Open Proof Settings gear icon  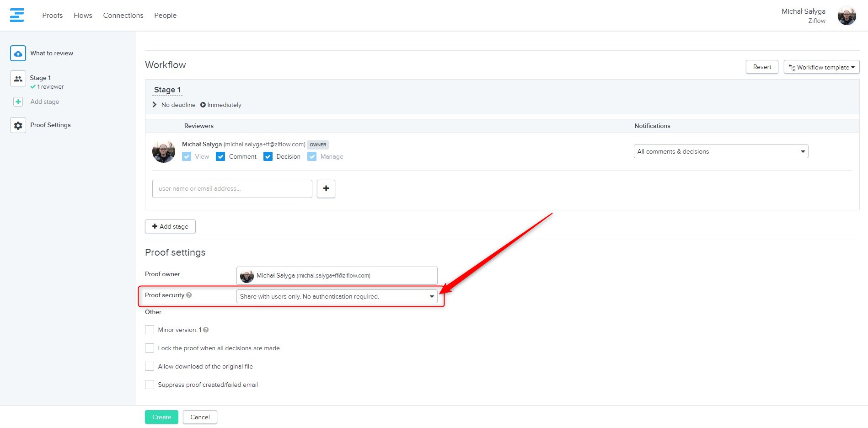pos(18,125)
